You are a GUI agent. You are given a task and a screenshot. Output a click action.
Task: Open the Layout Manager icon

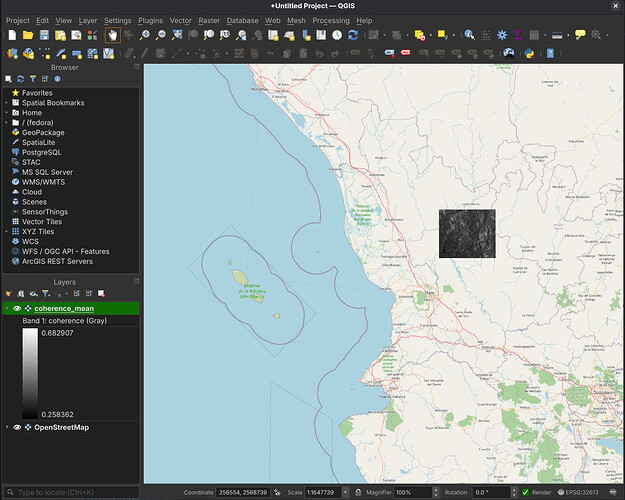76,35
